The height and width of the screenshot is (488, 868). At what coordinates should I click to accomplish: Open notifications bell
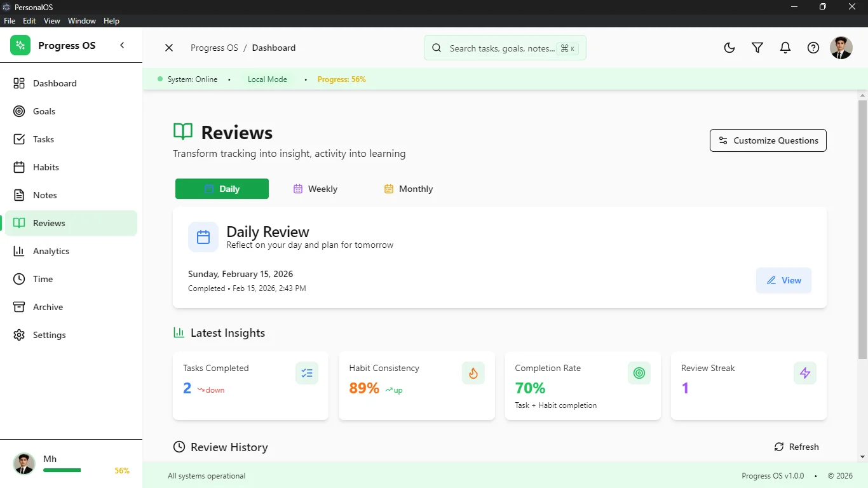785,48
